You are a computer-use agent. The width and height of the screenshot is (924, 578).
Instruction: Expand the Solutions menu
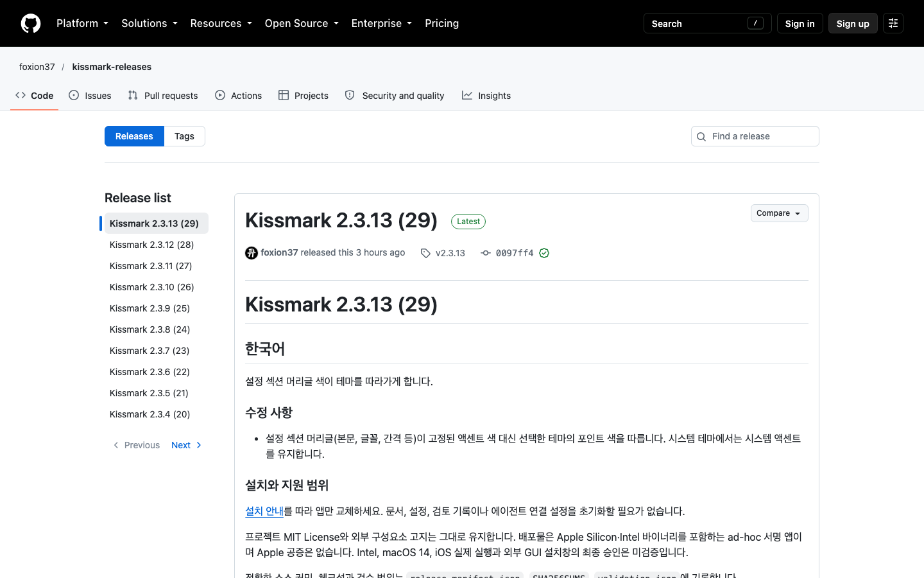point(150,23)
